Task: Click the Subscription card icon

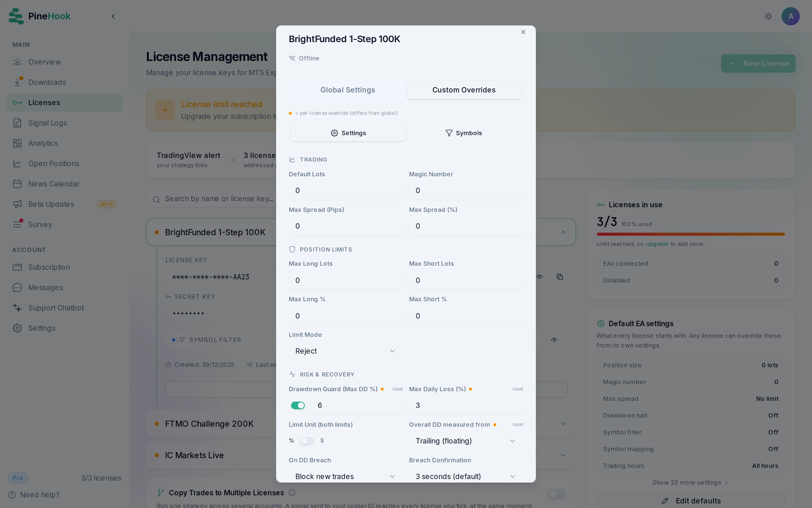Action: 17,267
